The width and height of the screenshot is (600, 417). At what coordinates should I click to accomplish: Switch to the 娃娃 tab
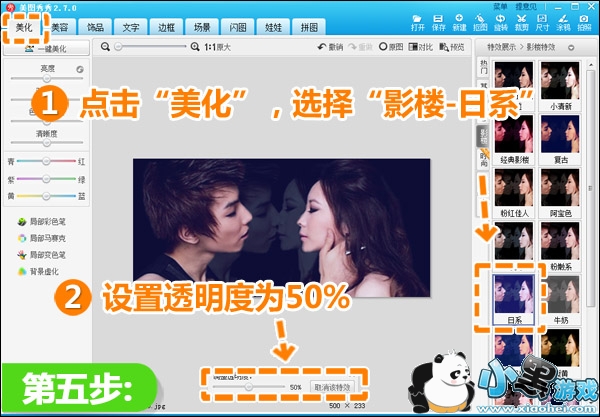pyautogui.click(x=273, y=27)
